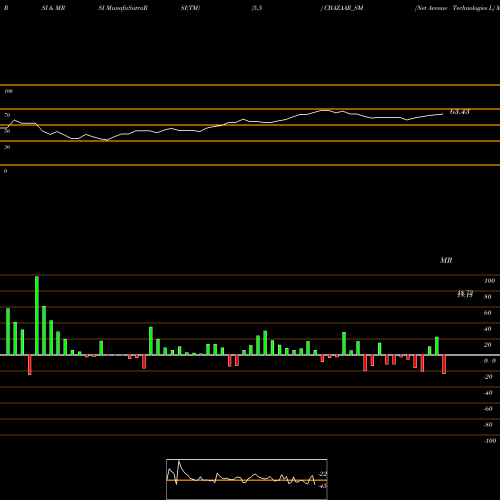Click the 40 label on MR axis
Viewport: 500px width, 500px height.
pyautogui.click(x=488, y=329)
